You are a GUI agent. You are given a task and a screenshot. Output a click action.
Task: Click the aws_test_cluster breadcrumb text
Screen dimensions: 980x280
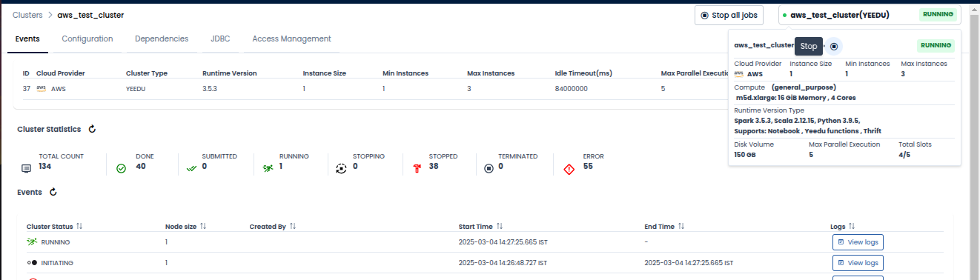pos(90,15)
